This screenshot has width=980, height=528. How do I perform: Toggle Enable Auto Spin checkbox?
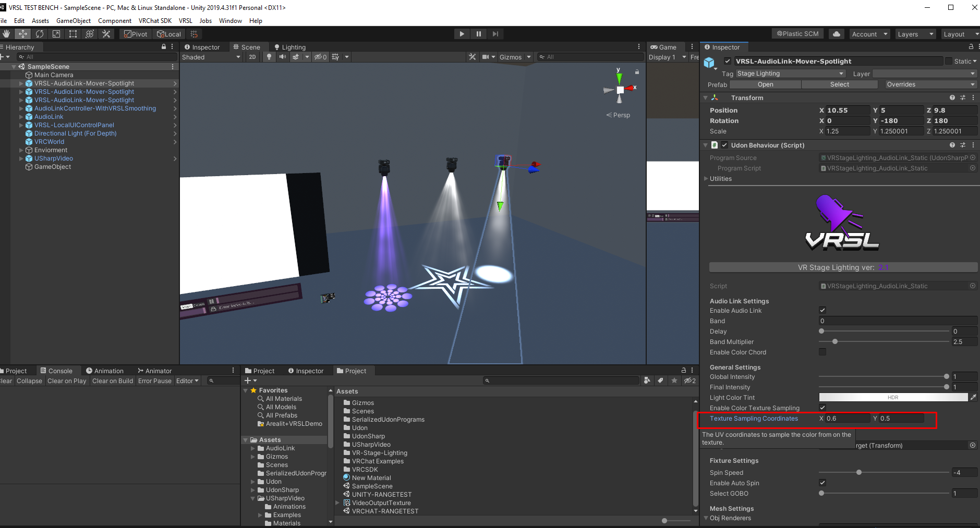[822, 483]
